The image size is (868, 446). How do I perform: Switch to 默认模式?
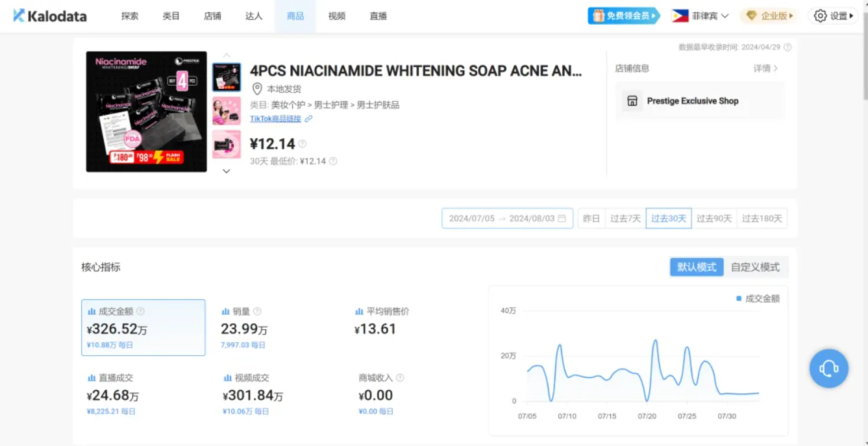[x=697, y=267]
